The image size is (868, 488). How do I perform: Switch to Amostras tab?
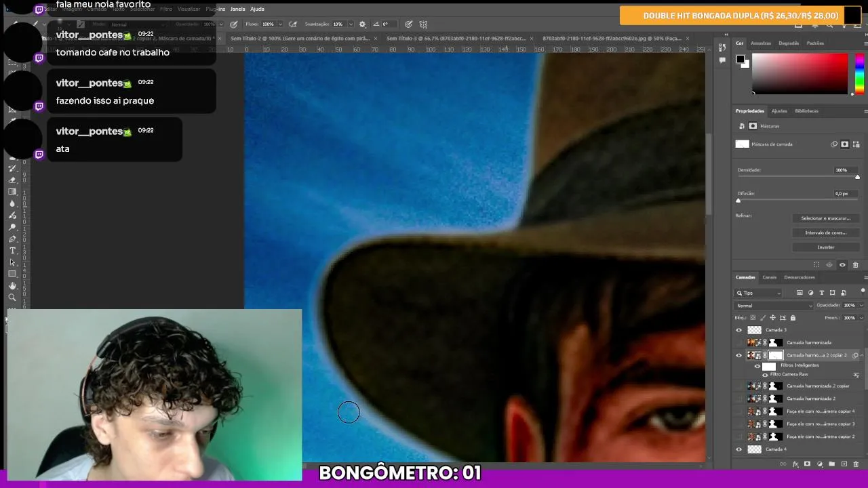click(761, 43)
